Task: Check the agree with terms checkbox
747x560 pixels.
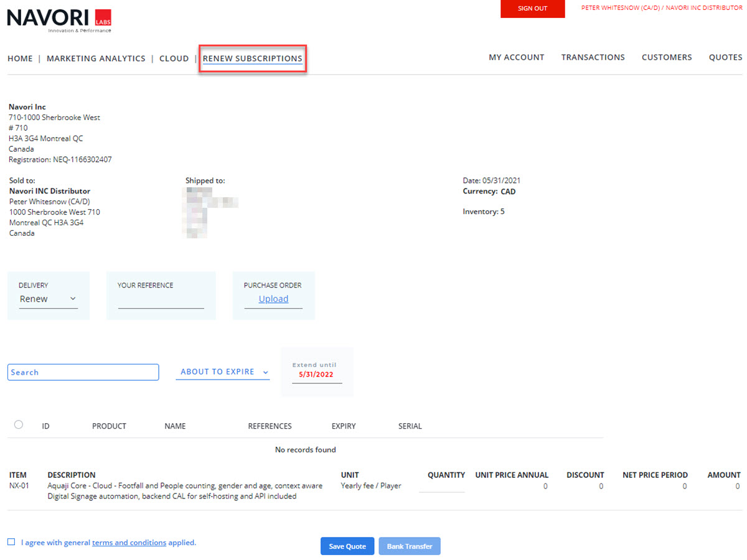Action: click(11, 542)
